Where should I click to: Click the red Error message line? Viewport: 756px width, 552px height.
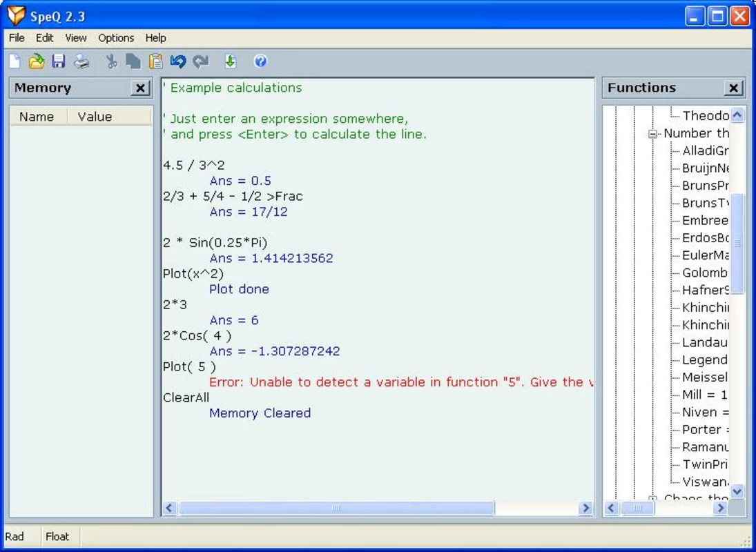tap(401, 382)
